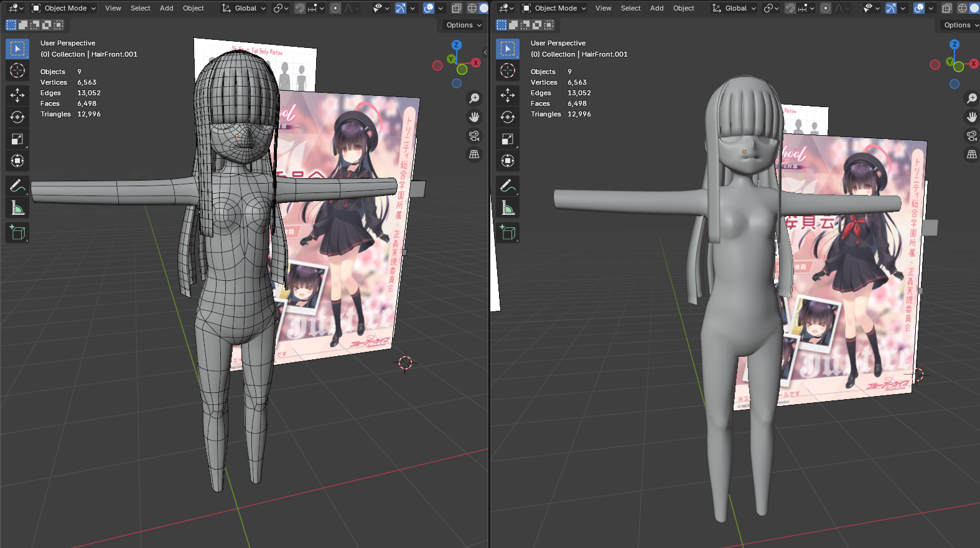Click red X axis on left viewport gizmo
The height and width of the screenshot is (548, 980).
click(475, 63)
